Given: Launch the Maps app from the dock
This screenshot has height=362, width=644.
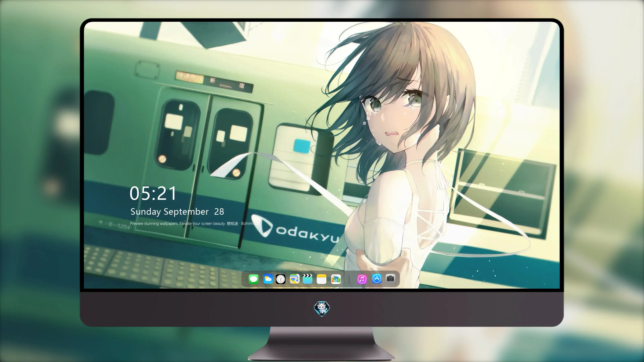Looking at the screenshot, I should click(x=294, y=279).
